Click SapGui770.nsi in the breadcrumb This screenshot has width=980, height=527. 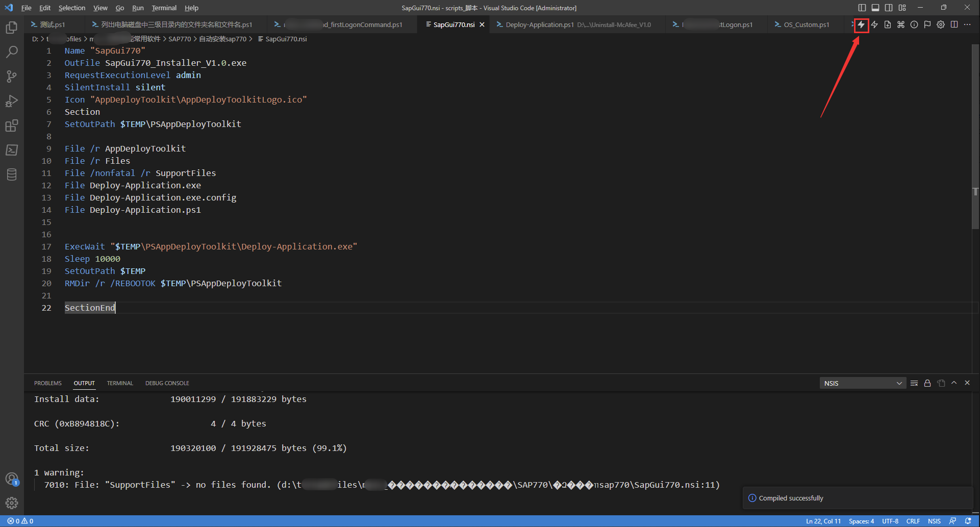coord(286,39)
